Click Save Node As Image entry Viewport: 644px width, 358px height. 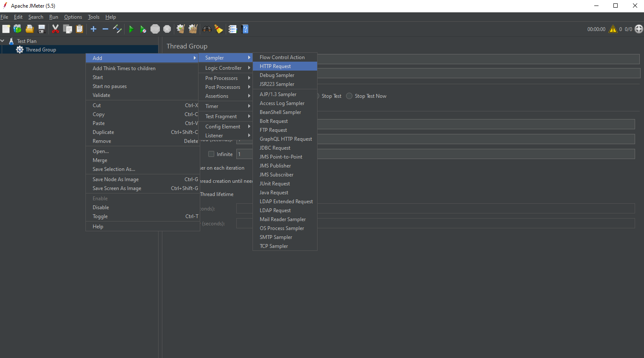click(x=142, y=179)
